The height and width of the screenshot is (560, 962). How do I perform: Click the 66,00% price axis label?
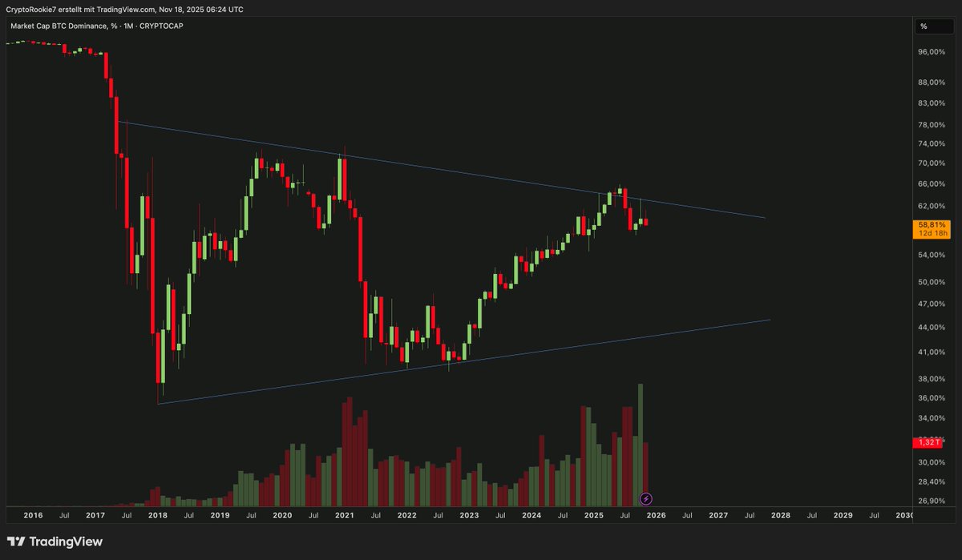point(932,184)
